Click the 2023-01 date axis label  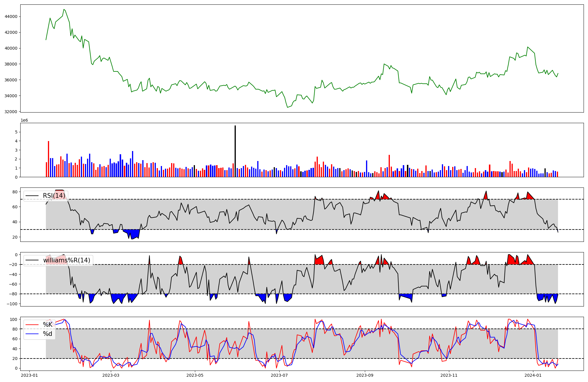pos(29,375)
